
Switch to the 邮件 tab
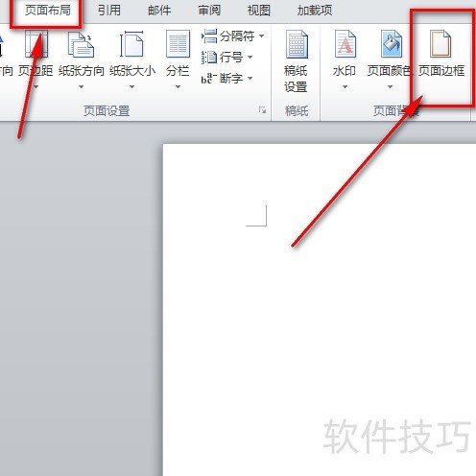click(159, 11)
